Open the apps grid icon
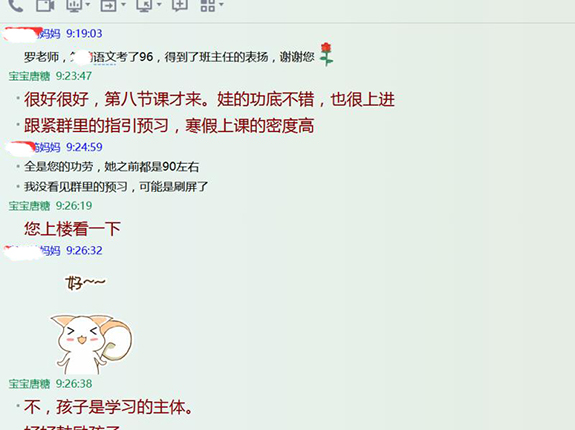Viewport: 575px width, 430px height. (x=208, y=5)
